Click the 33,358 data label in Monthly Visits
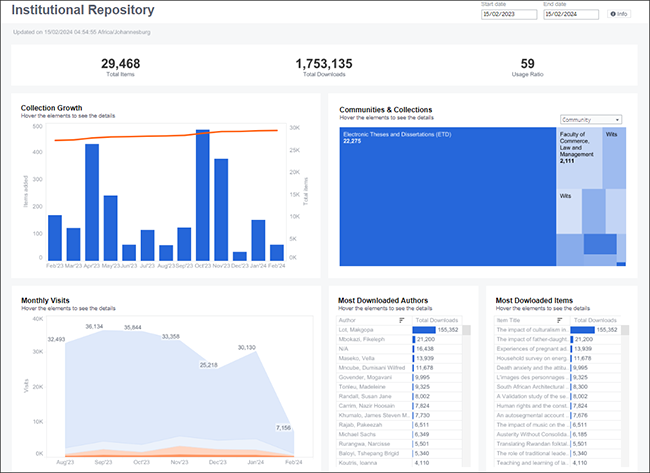Viewport: 650px width, 473px height. coord(171,336)
